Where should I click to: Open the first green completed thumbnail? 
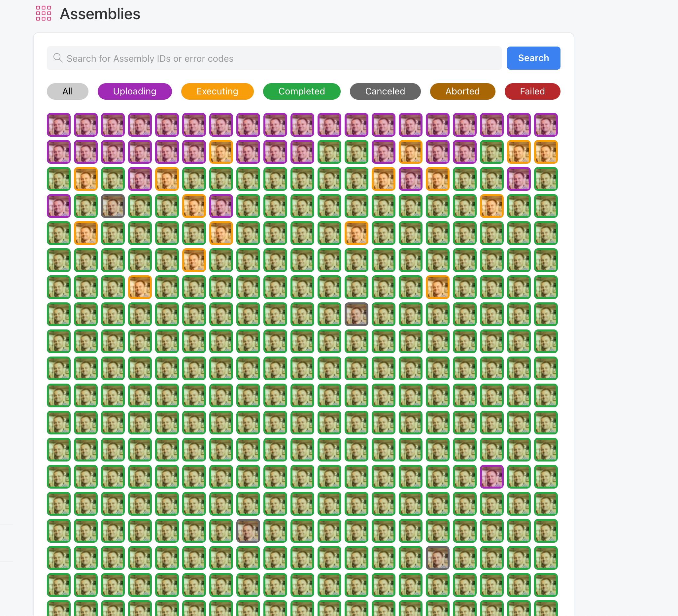click(x=329, y=152)
